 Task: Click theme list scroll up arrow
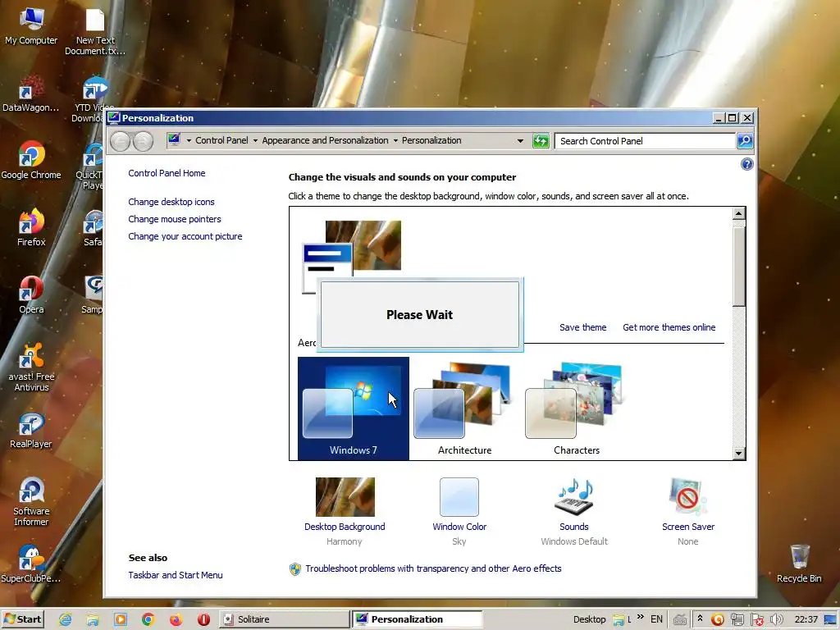(x=739, y=214)
